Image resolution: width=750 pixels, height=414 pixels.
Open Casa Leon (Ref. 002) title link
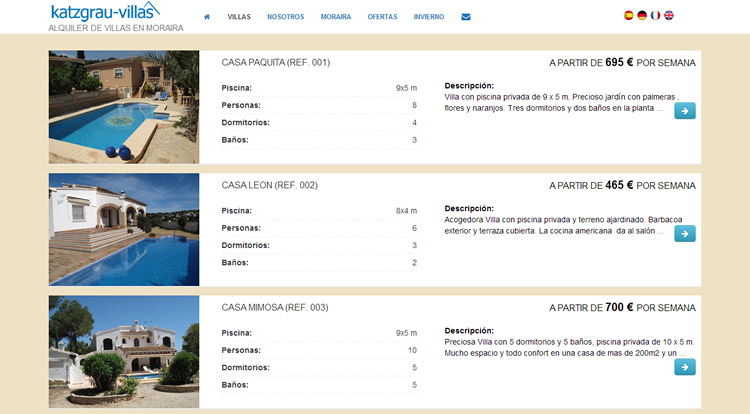(x=269, y=185)
